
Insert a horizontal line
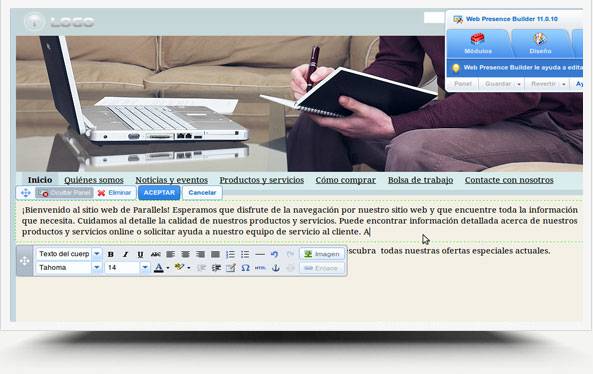tap(260, 254)
